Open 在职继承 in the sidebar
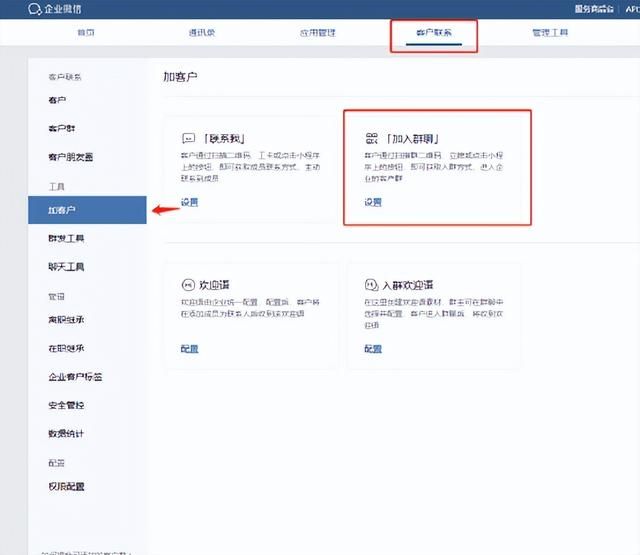The image size is (640, 555). coord(66,349)
